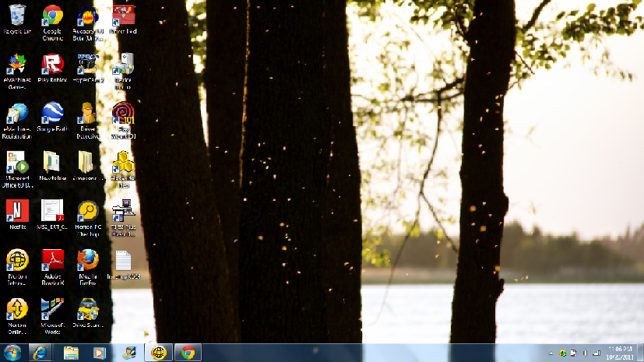Image resolution: width=644 pixels, height=362 pixels.
Task: Open the Adobe Reader desktop shortcut
Action: pos(52,259)
